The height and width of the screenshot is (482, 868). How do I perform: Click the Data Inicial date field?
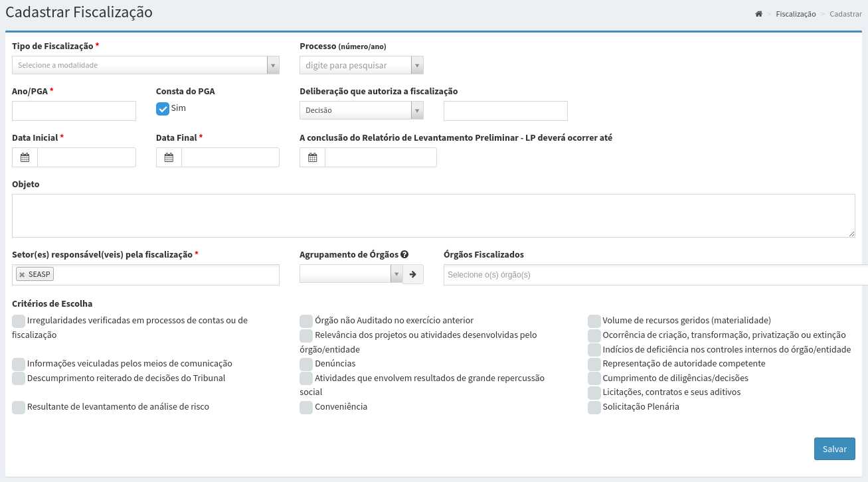[86, 157]
